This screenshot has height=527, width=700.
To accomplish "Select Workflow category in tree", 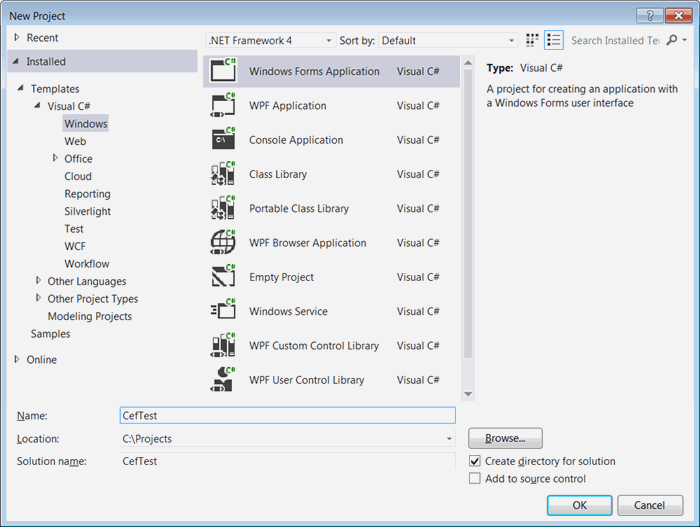I will point(87,264).
